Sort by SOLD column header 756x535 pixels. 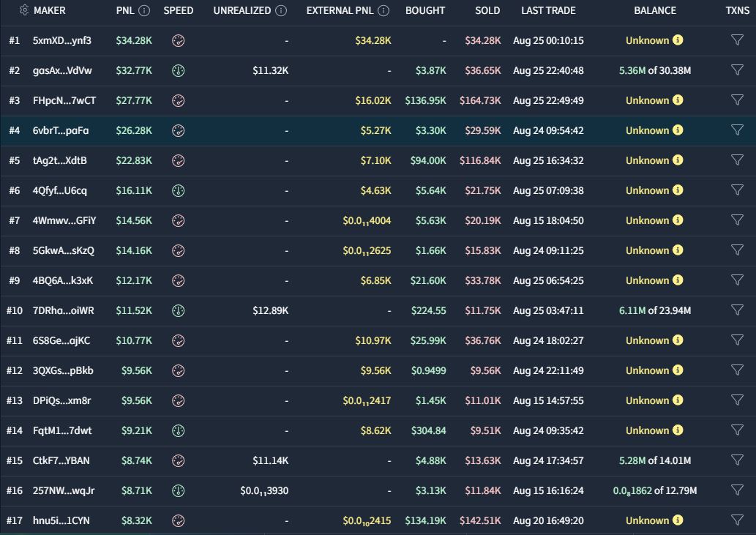point(487,10)
